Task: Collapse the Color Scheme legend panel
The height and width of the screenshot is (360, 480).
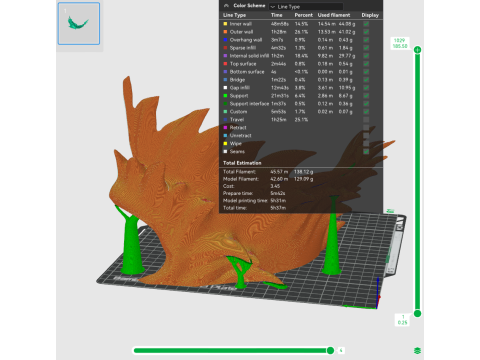Action: point(226,6)
